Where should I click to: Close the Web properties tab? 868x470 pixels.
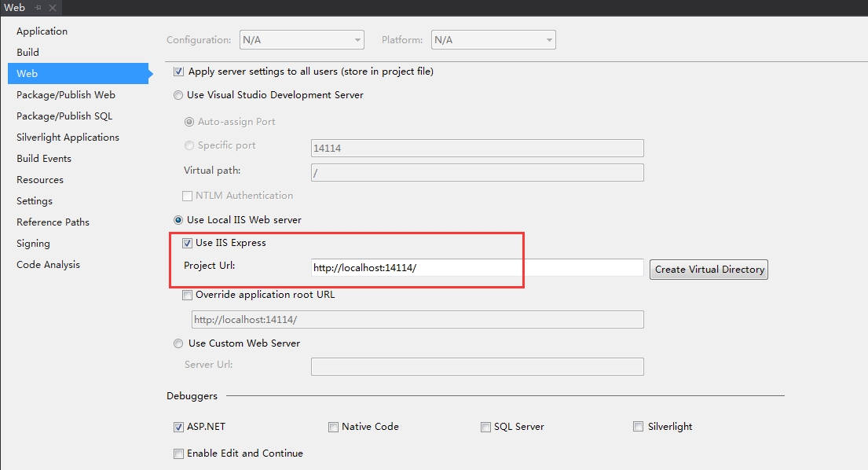coord(53,8)
